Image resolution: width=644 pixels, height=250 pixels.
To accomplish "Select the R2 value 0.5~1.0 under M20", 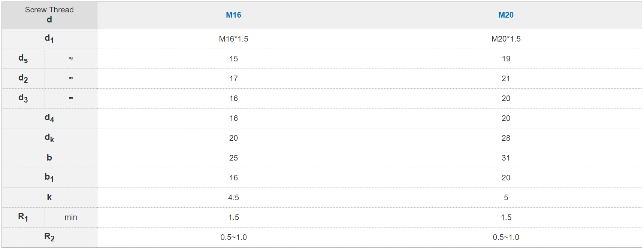I will click(506, 237).
